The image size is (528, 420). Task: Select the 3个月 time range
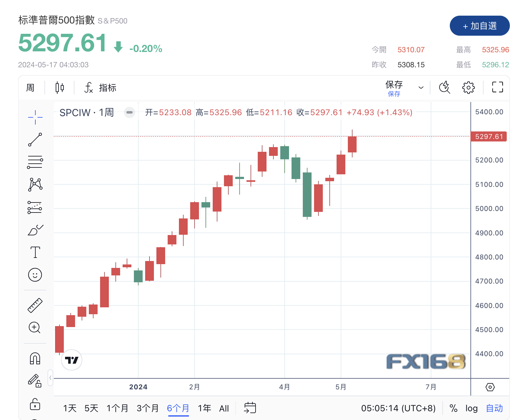click(148, 408)
